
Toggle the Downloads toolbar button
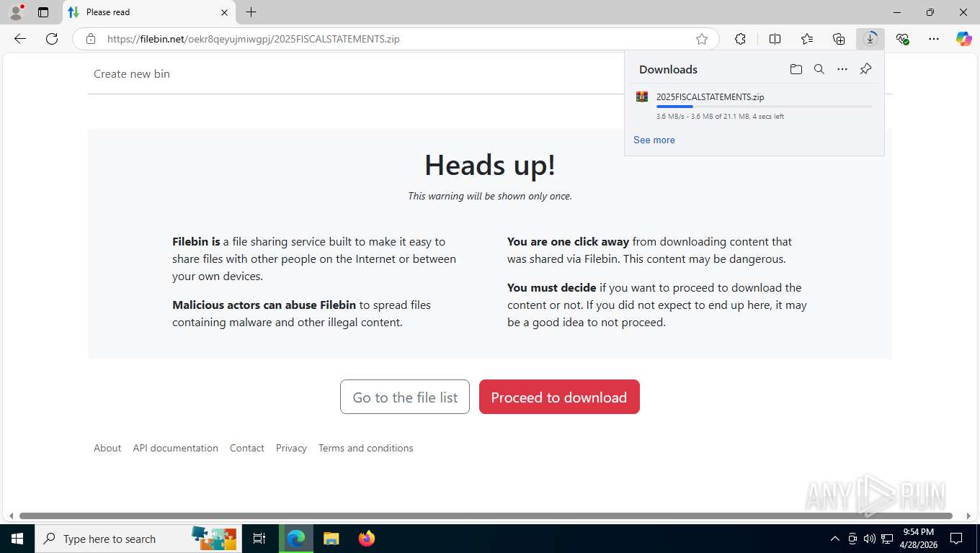point(870,39)
